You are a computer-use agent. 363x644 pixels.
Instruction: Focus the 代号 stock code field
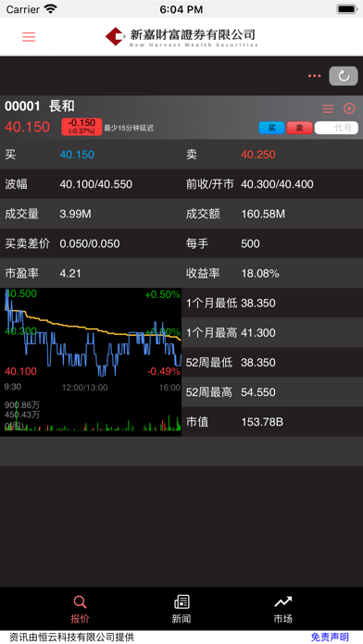click(336, 128)
